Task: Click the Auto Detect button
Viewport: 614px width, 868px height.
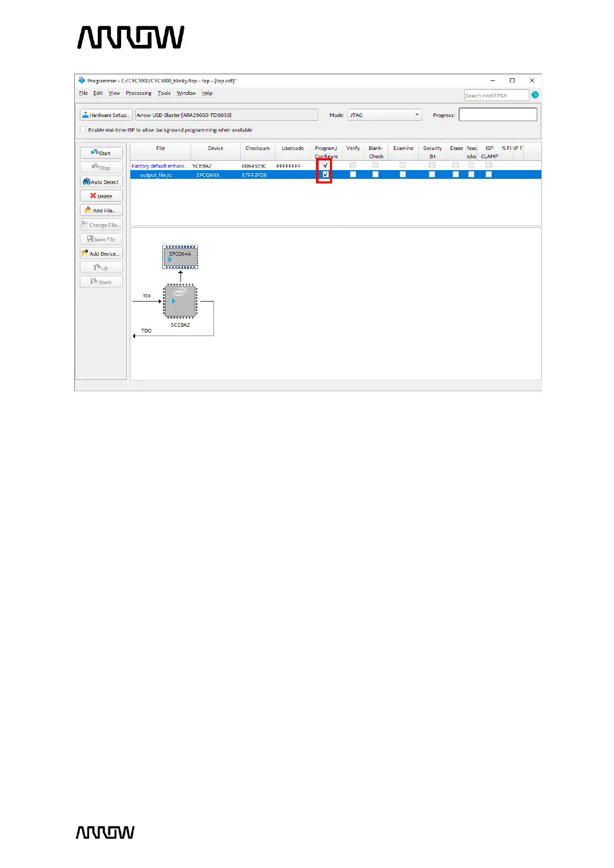Action: pyautogui.click(x=101, y=182)
